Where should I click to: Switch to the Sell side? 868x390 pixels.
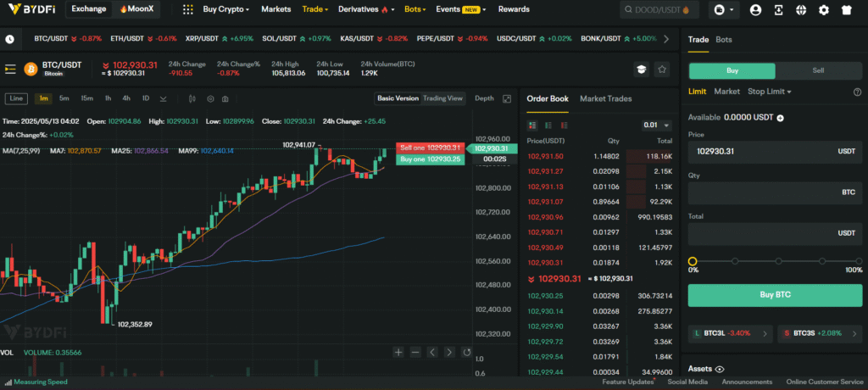click(x=818, y=71)
